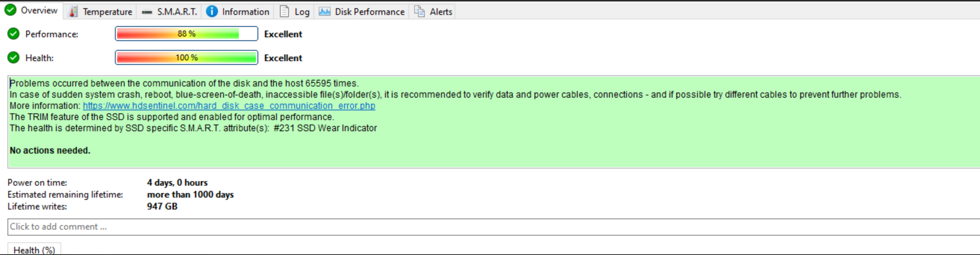Image resolution: width=980 pixels, height=255 pixels.
Task: Click the green status description text box
Action: click(493, 122)
